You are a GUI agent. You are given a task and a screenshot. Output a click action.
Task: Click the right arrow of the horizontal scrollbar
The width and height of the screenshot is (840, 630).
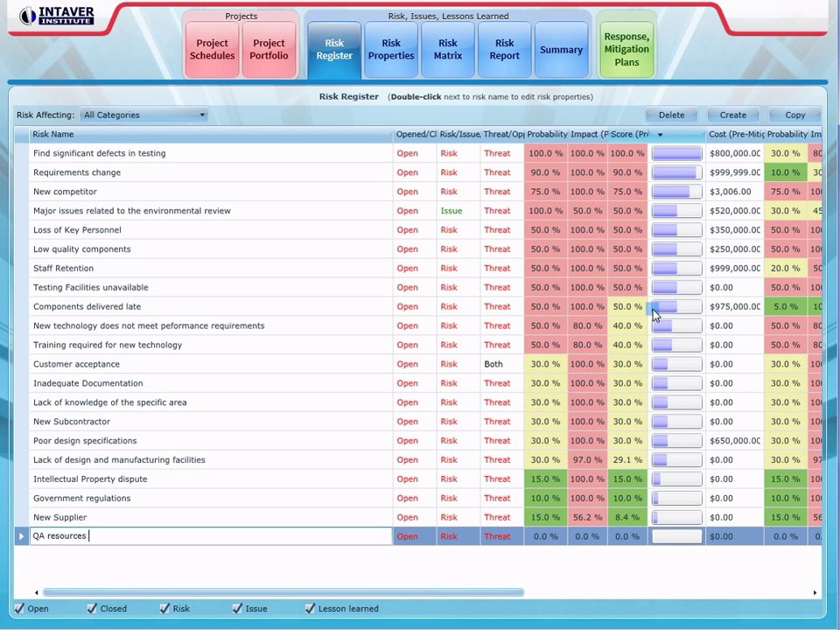(815, 592)
